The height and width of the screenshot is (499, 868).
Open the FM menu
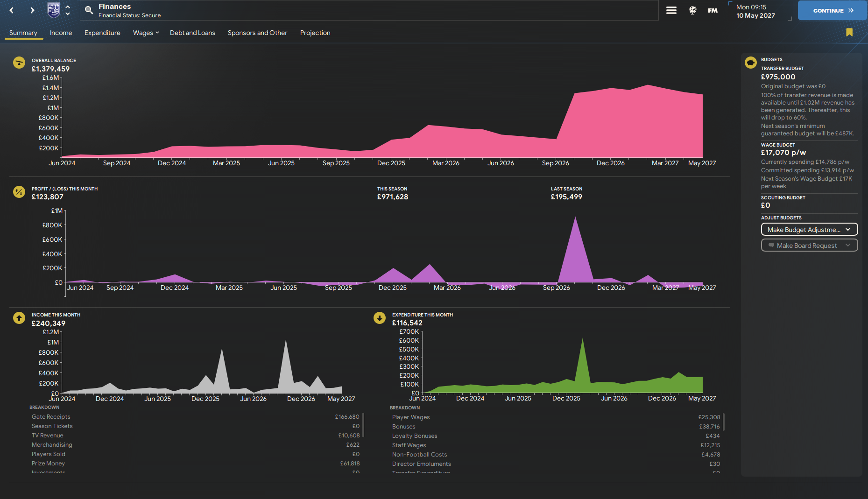pos(713,10)
